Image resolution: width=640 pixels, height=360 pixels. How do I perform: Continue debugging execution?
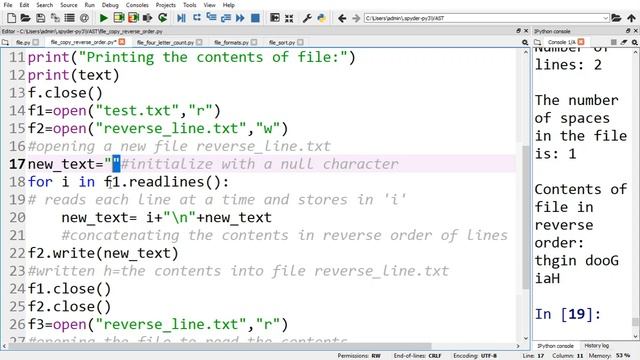240,18
